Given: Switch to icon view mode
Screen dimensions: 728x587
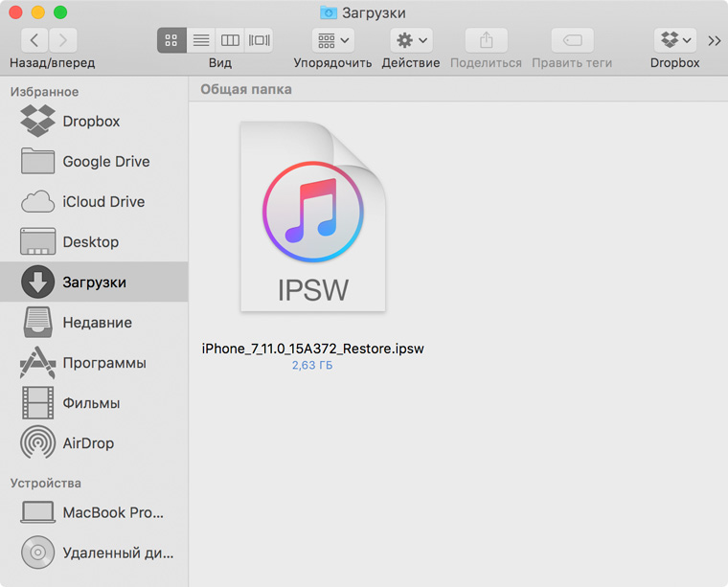Looking at the screenshot, I should click(x=171, y=40).
